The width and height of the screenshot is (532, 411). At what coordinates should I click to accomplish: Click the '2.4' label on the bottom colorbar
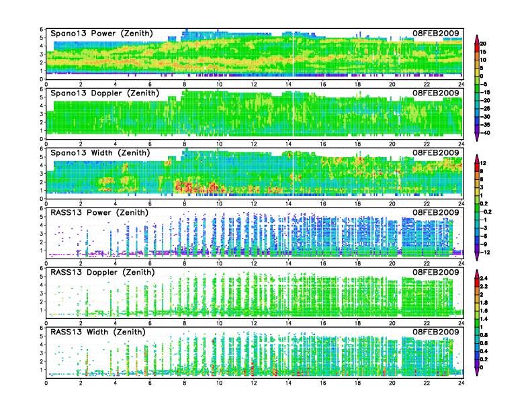pyautogui.click(x=484, y=279)
